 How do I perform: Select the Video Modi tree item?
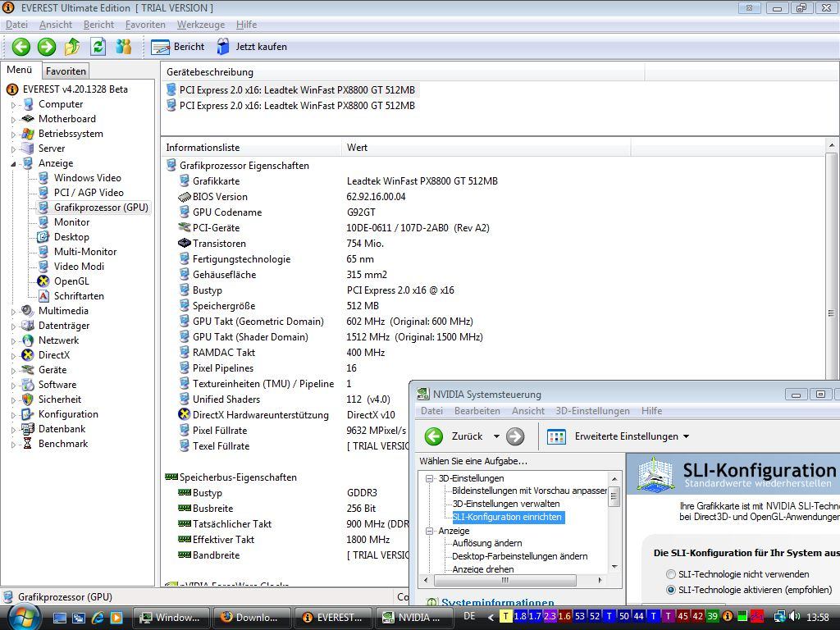point(79,267)
